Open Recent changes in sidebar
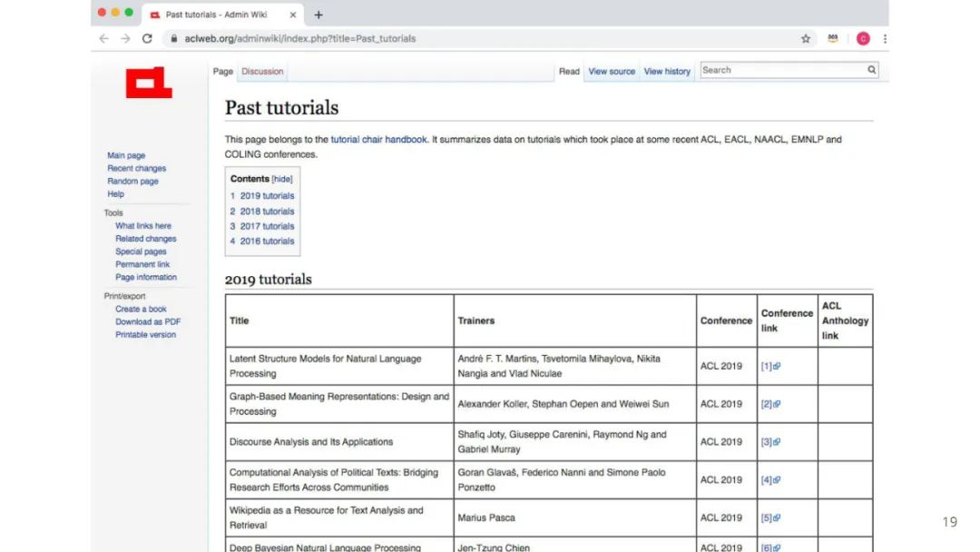 tap(136, 168)
